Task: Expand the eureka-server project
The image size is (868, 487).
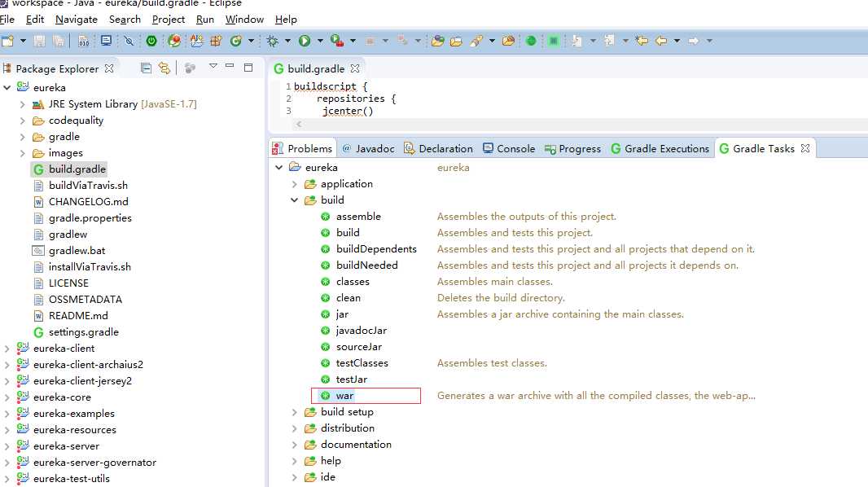Action: coord(7,446)
